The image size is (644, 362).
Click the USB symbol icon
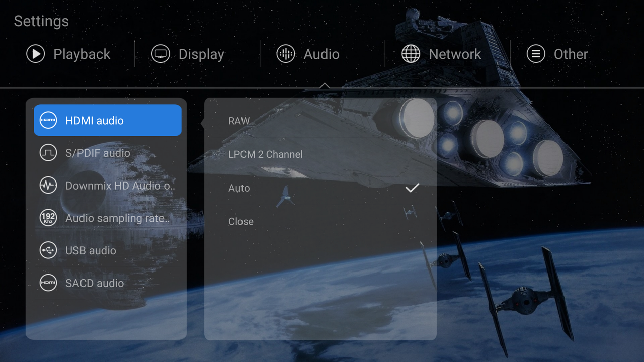tap(48, 250)
